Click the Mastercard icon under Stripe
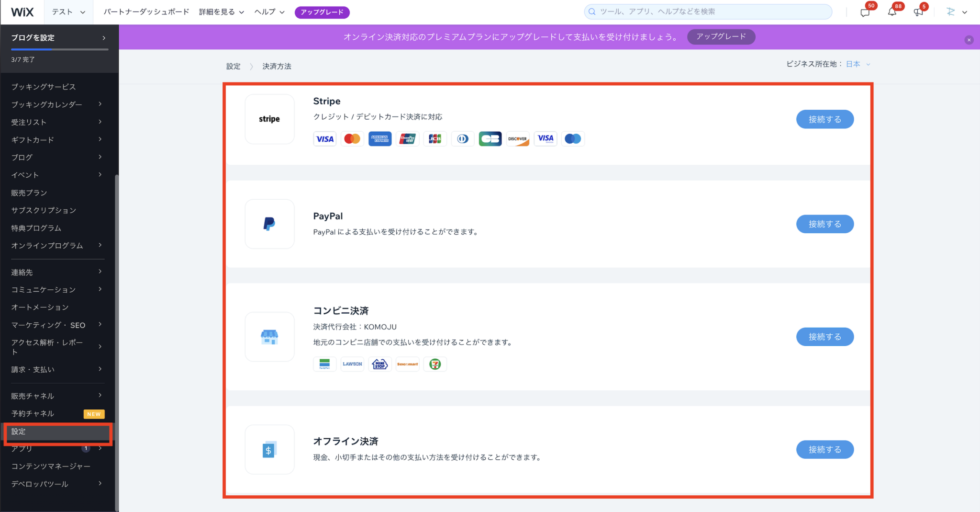Viewport: 980px width, 512px height. (x=352, y=138)
